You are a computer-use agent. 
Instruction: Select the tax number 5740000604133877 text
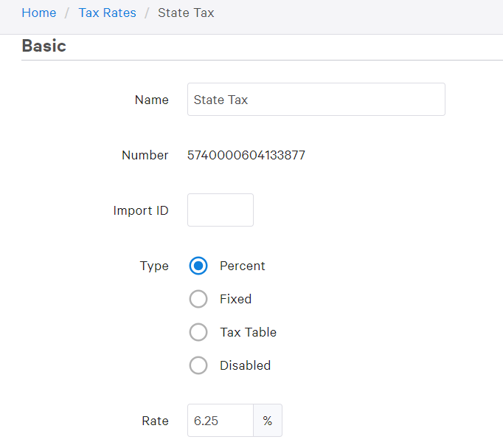pos(246,155)
